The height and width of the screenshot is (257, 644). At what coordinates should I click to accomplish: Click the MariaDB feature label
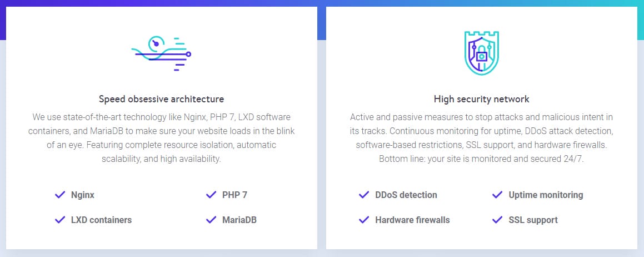click(x=239, y=220)
